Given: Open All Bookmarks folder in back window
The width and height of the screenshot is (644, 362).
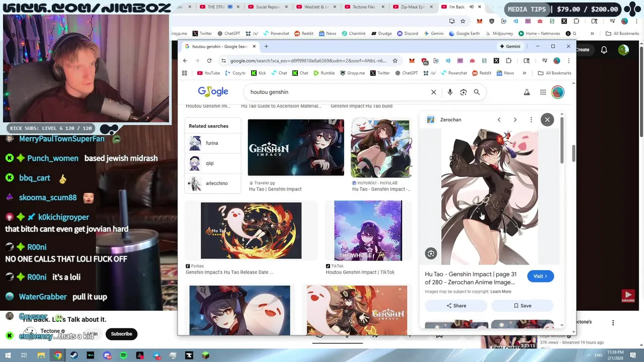Looking at the screenshot, I should click(x=622, y=34).
